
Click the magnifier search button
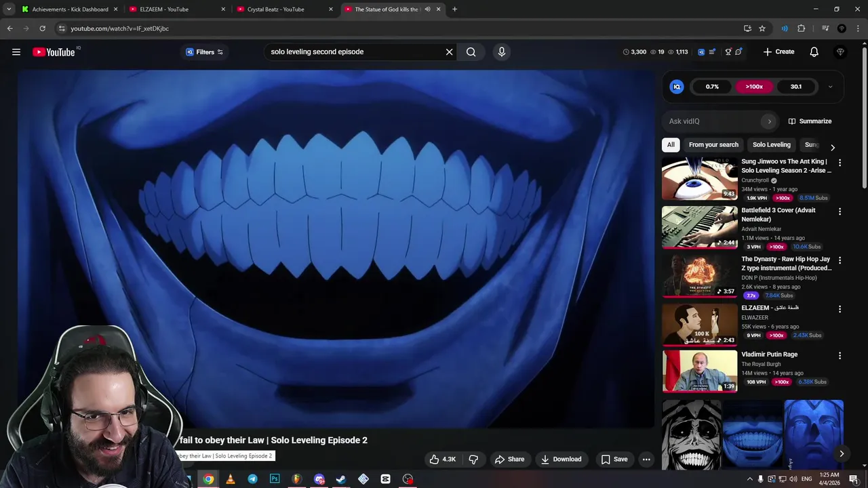471,52
